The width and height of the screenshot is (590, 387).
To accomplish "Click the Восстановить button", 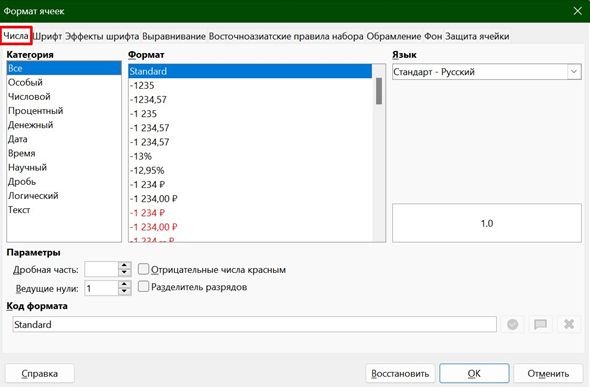I will pyautogui.click(x=400, y=373).
